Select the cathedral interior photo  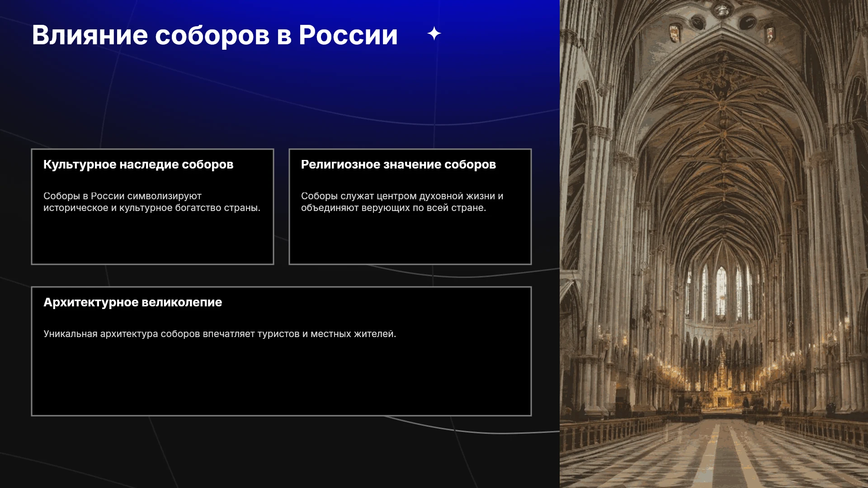[714, 244]
